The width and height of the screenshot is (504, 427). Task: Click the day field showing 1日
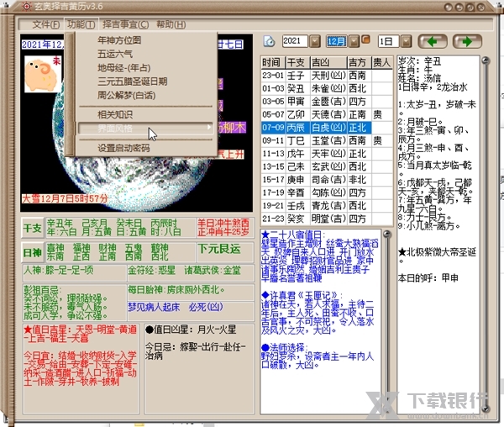[x=389, y=41]
